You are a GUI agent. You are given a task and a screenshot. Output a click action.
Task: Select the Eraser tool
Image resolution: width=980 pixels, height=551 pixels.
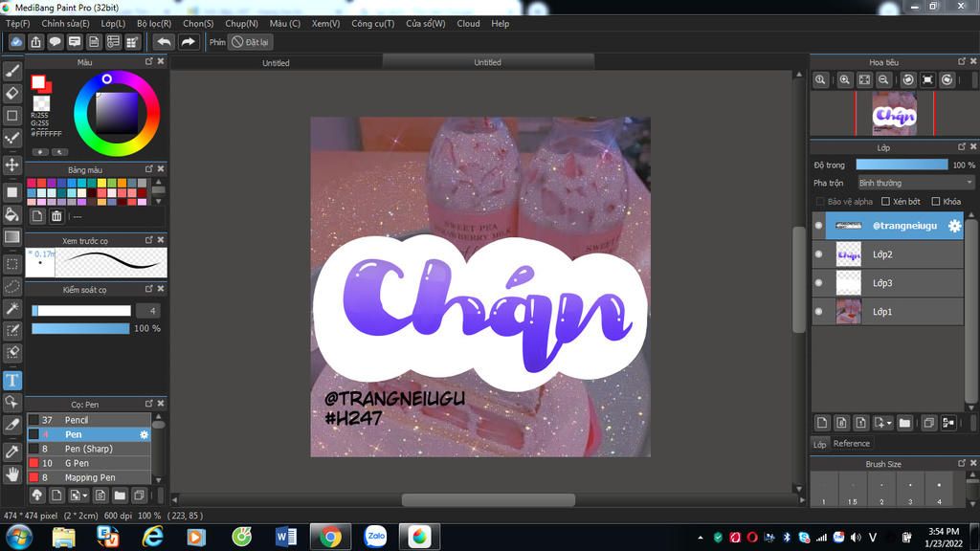click(x=11, y=93)
